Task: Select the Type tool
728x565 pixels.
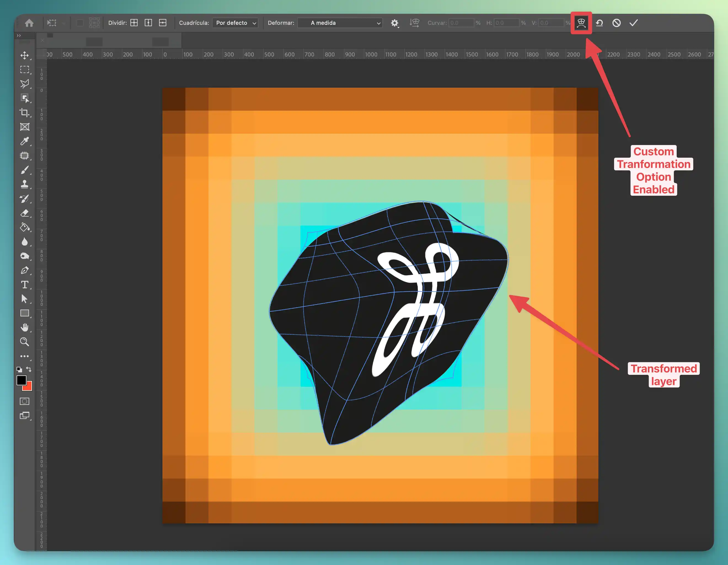Action: point(25,285)
